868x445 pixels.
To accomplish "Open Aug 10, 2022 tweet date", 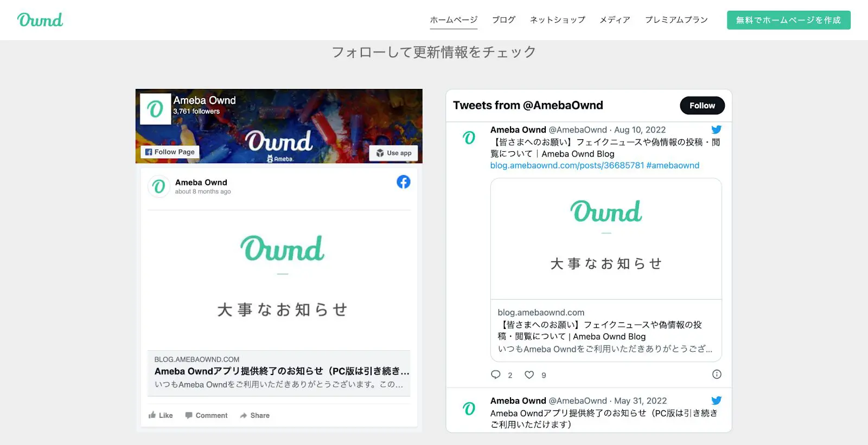I will 640,130.
